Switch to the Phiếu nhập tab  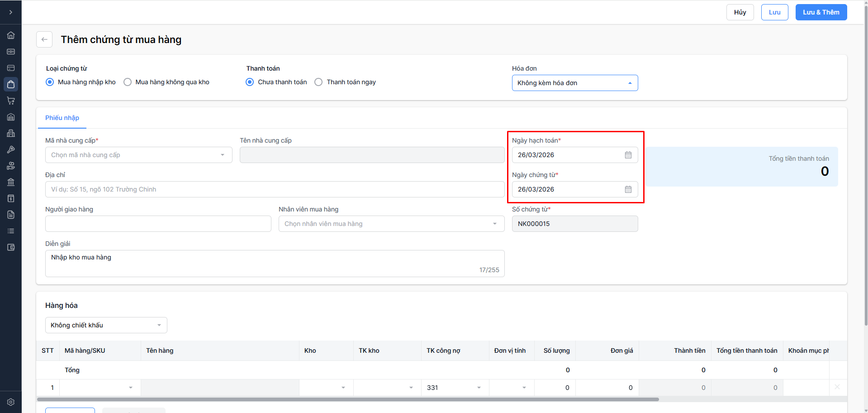pyautogui.click(x=62, y=118)
